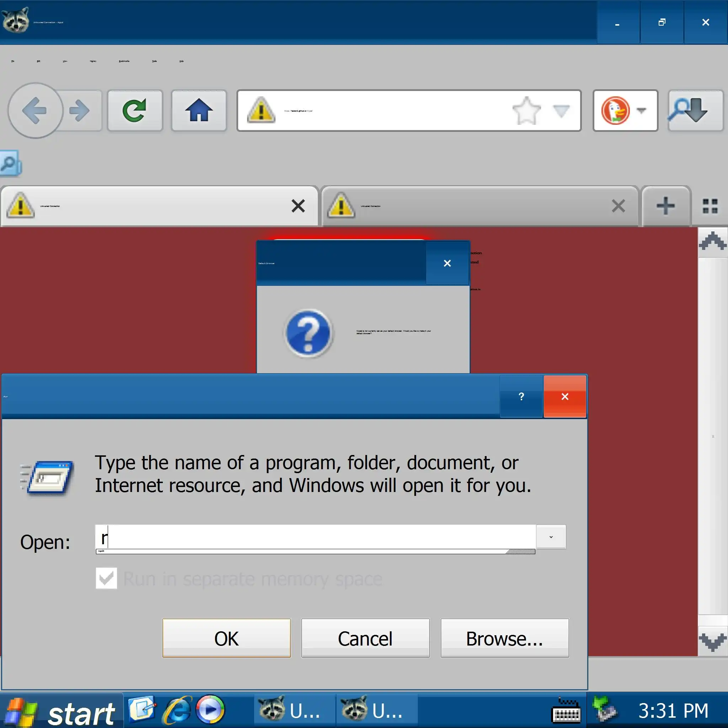Open the Bookmarks menu
This screenshot has height=728, width=728.
point(124,61)
